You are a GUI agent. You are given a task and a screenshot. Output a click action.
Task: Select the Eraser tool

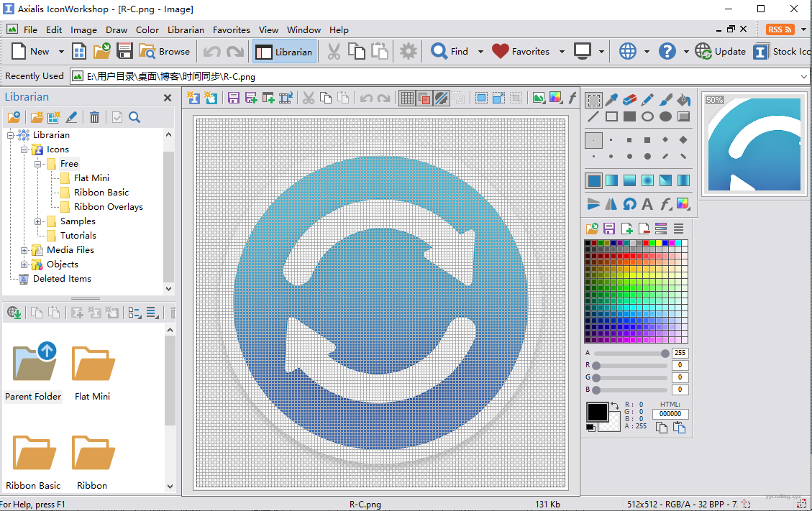click(x=629, y=99)
